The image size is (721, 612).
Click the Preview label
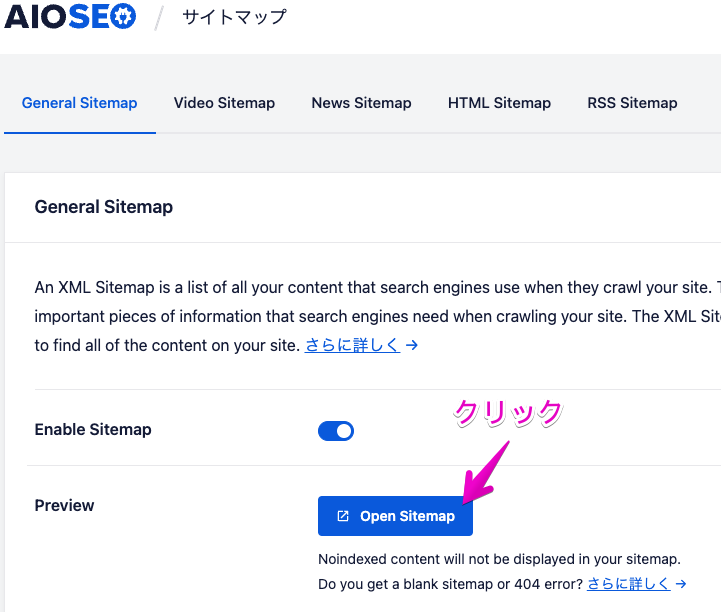64,505
